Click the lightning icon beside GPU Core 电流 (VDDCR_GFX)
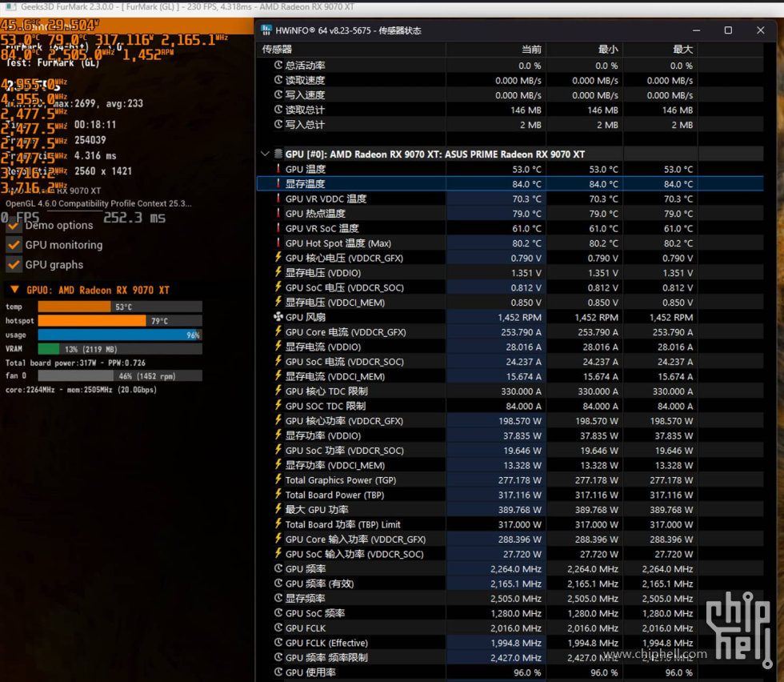784x682 pixels. coord(278,331)
